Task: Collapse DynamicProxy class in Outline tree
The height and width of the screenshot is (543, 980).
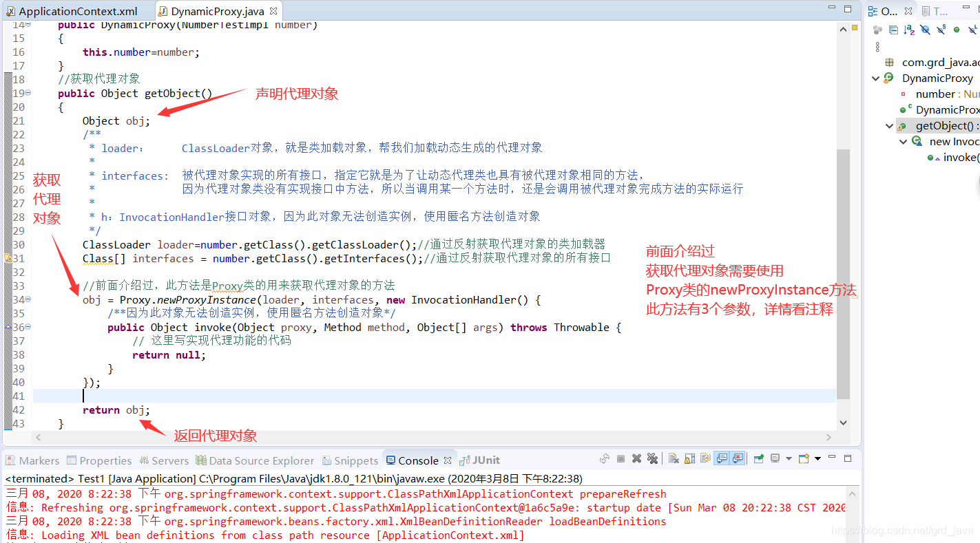Action: [875, 78]
